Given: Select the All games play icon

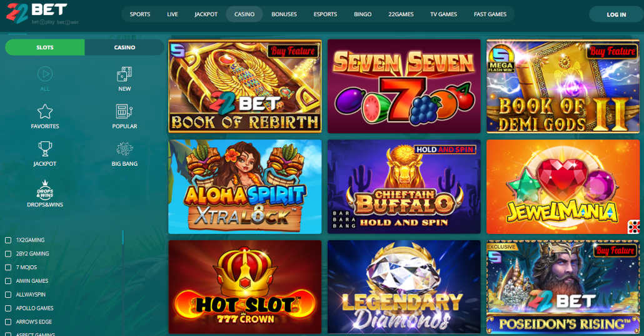Looking at the screenshot, I should click(x=45, y=74).
